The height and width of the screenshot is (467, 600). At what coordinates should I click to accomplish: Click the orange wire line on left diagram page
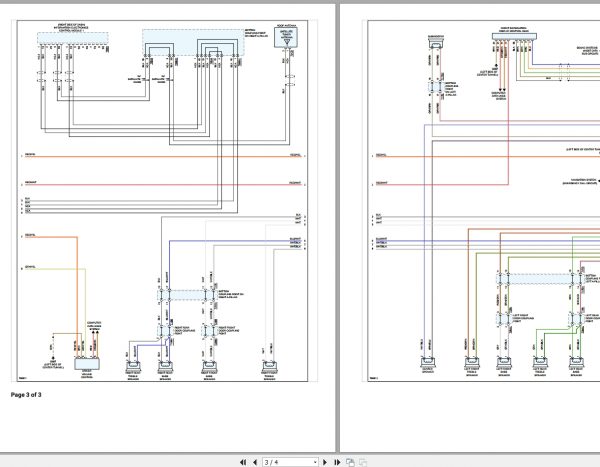pos(164,157)
